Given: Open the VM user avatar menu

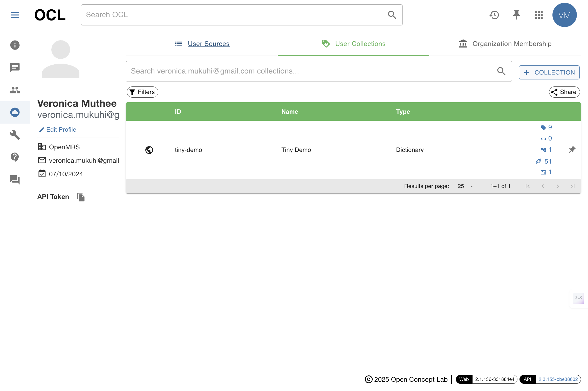Looking at the screenshot, I should 564,15.
